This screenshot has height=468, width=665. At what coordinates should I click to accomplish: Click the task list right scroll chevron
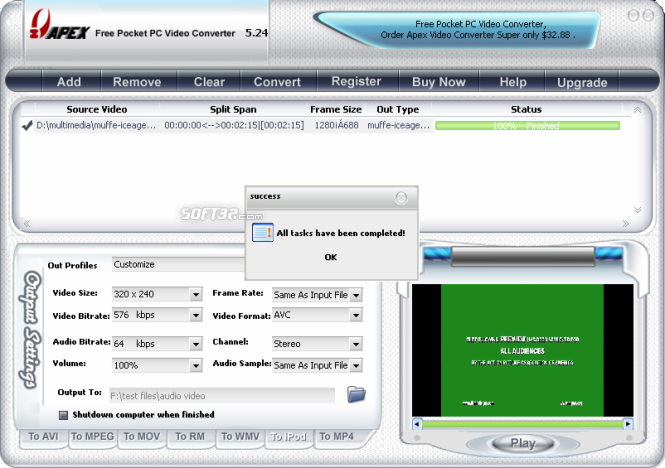pos(626,224)
